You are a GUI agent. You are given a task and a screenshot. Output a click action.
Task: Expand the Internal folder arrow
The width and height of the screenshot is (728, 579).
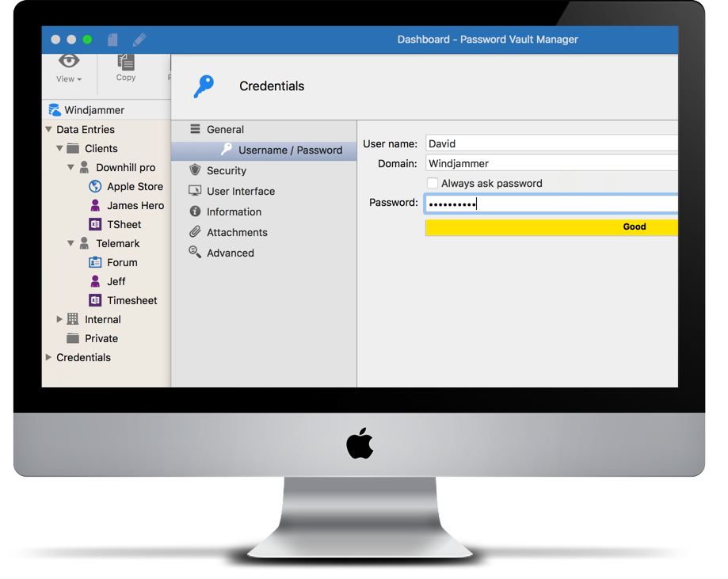point(59,319)
